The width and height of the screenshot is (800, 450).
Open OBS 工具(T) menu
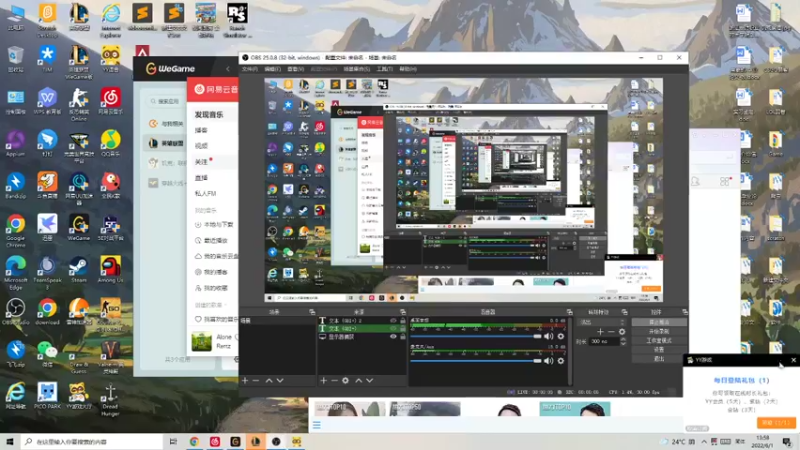tap(385, 69)
